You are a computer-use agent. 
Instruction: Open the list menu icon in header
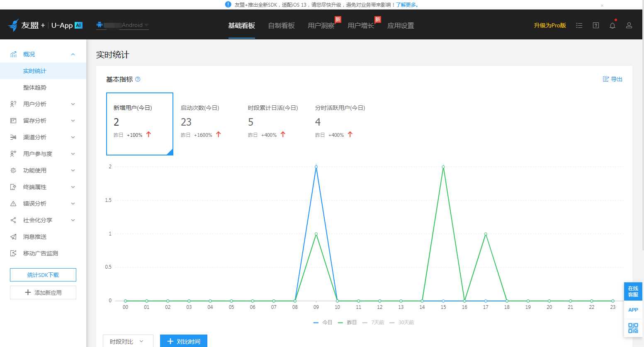(579, 25)
